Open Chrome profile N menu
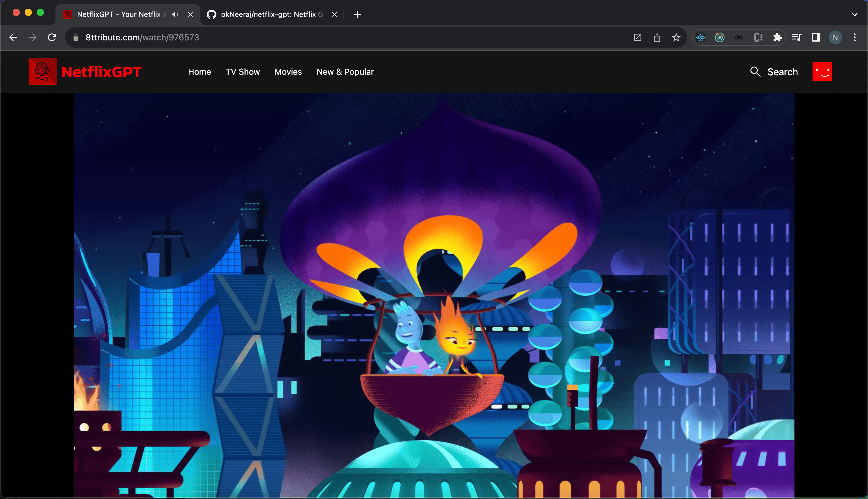Image resolution: width=868 pixels, height=499 pixels. [x=835, y=37]
